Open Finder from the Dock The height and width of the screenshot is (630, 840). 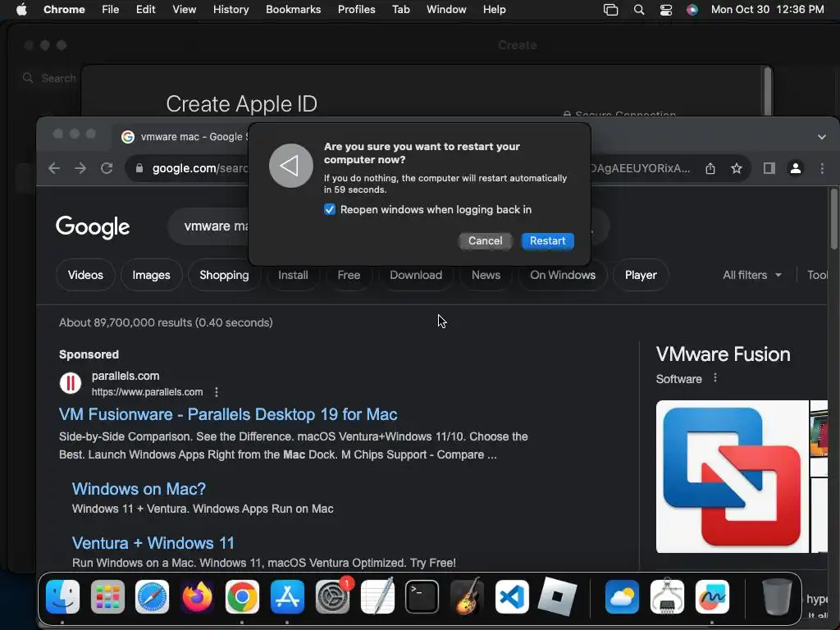click(x=62, y=596)
